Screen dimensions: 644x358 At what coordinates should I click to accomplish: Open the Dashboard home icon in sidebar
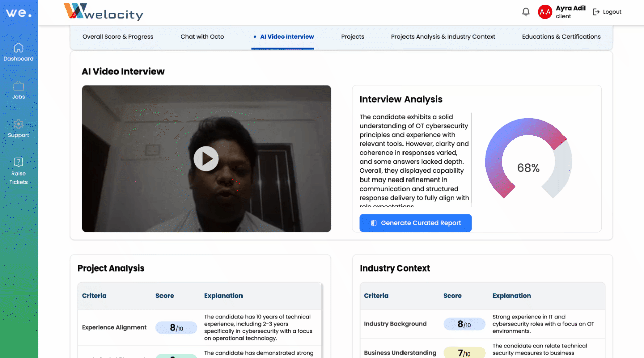(18, 48)
